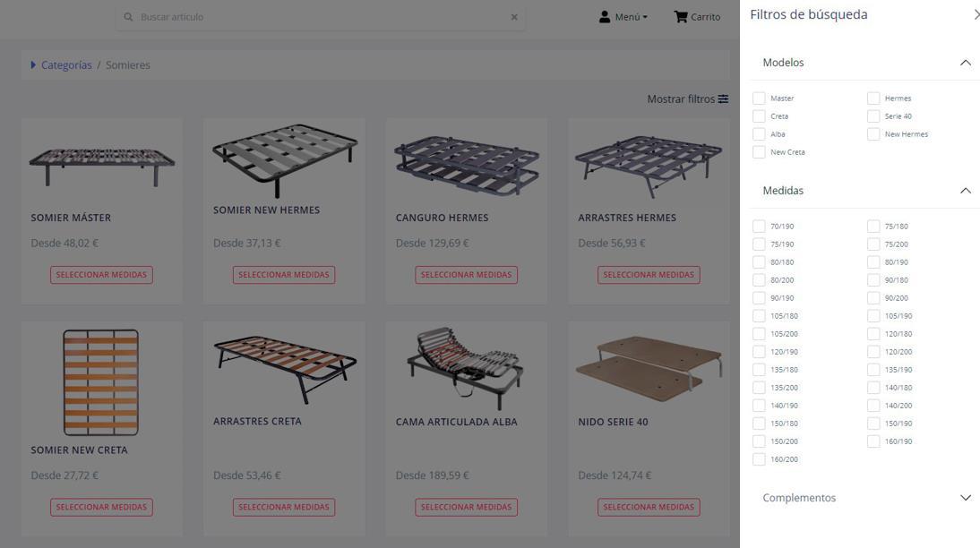Go to Categorías breadcrumb link
980x548 pixels.
66,65
